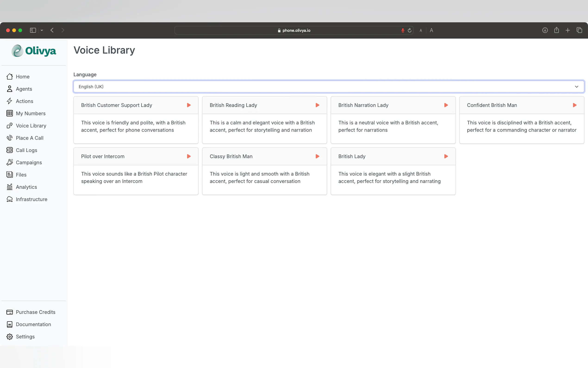The width and height of the screenshot is (588, 368).
Task: Click the My Numbers keypad icon
Action: pos(9,113)
